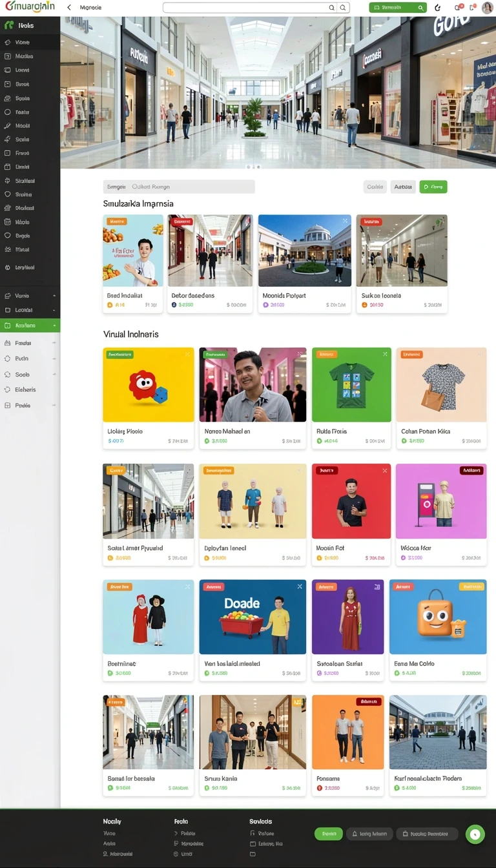Click the app logo in the sidebar header
This screenshot has height=868, width=496.
8,25
